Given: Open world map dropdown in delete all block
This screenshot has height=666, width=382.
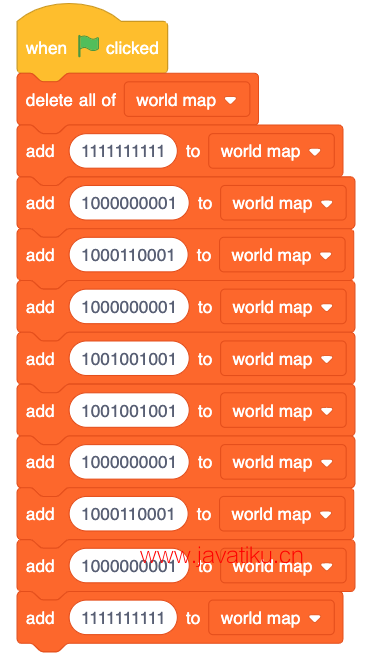Looking at the screenshot, I should click(187, 100).
